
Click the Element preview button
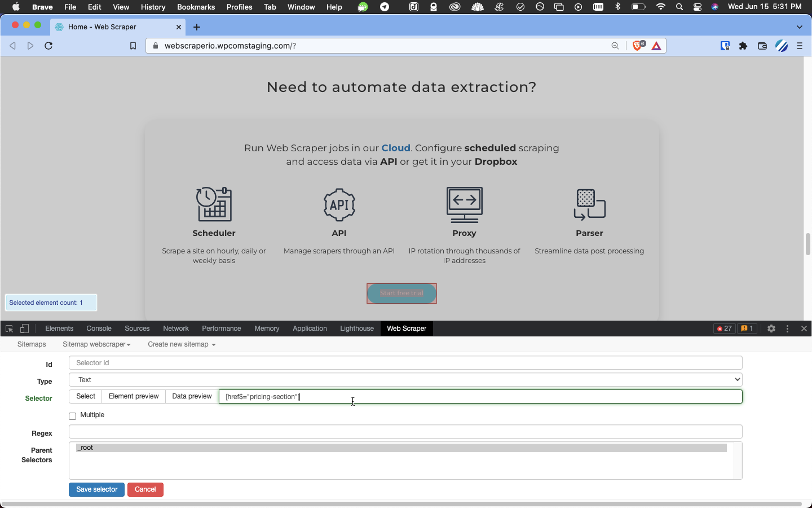click(x=134, y=396)
